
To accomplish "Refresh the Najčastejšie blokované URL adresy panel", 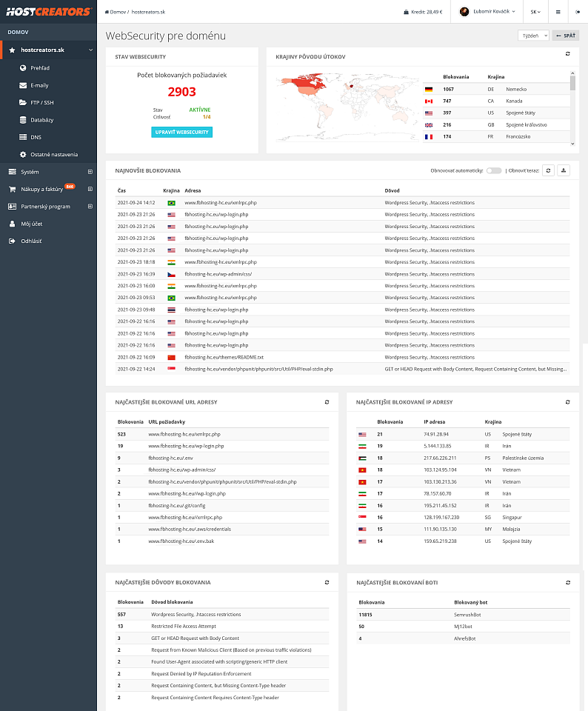I will (x=327, y=402).
